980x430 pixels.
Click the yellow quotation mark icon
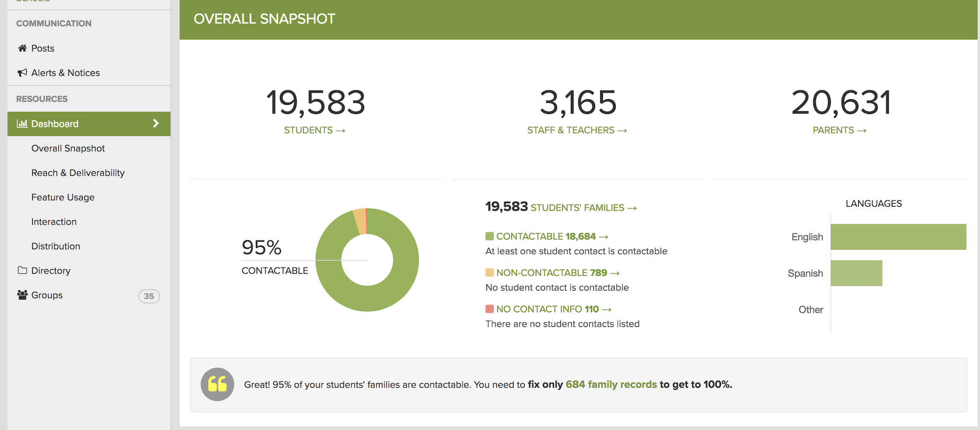[x=217, y=384]
